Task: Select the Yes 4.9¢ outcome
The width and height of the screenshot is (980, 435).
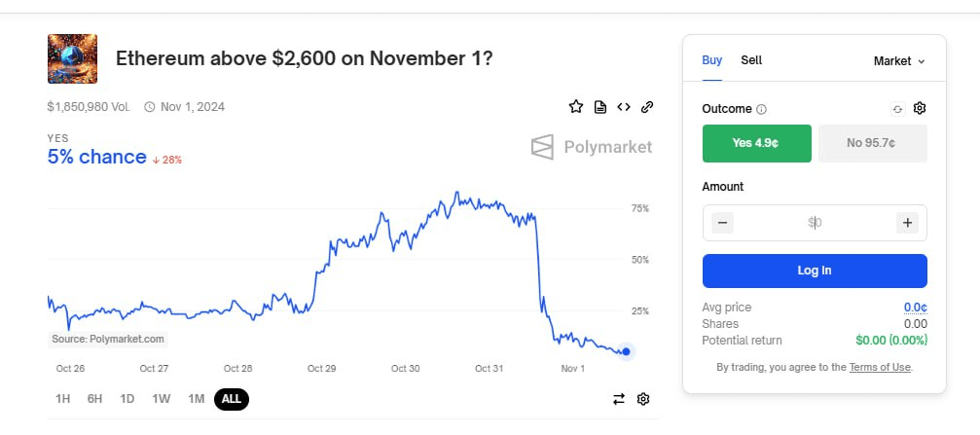Action: pos(757,143)
